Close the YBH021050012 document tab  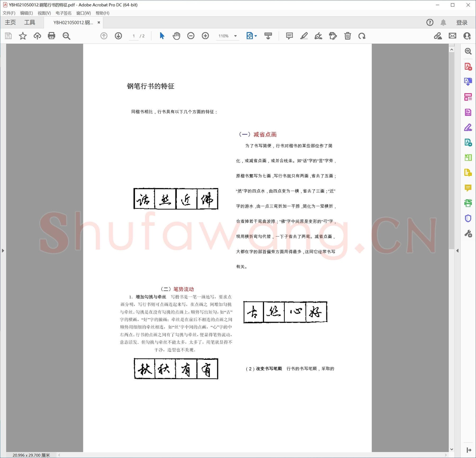point(99,22)
